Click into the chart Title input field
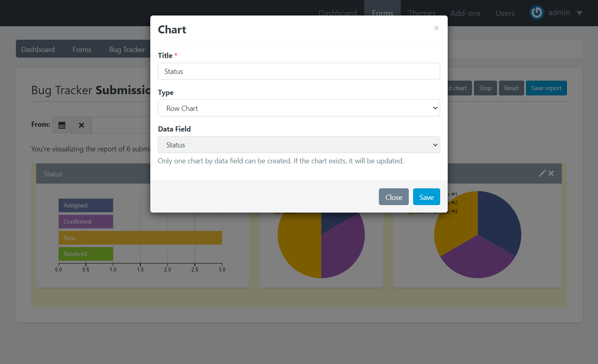598x364 pixels. (299, 72)
